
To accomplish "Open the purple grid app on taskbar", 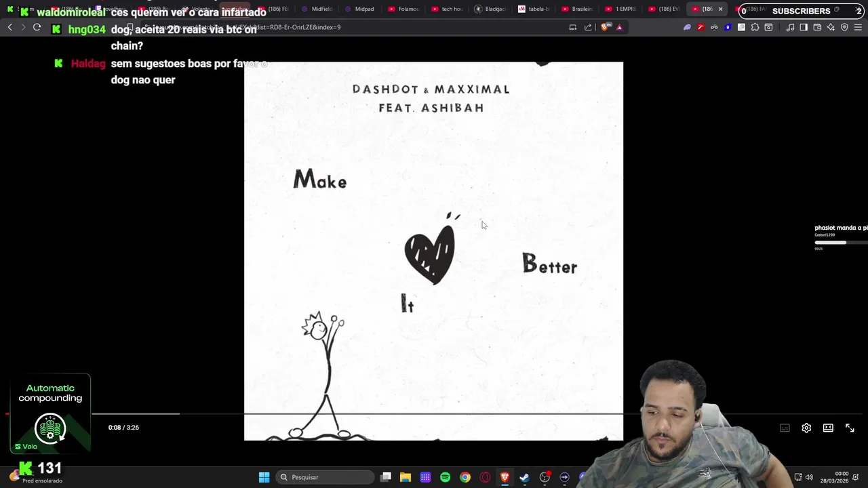I will 425,477.
